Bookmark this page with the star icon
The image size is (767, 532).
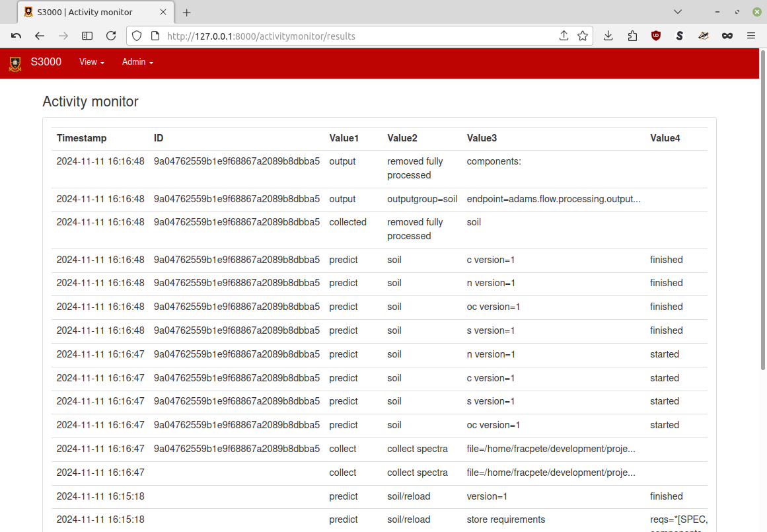coord(583,36)
